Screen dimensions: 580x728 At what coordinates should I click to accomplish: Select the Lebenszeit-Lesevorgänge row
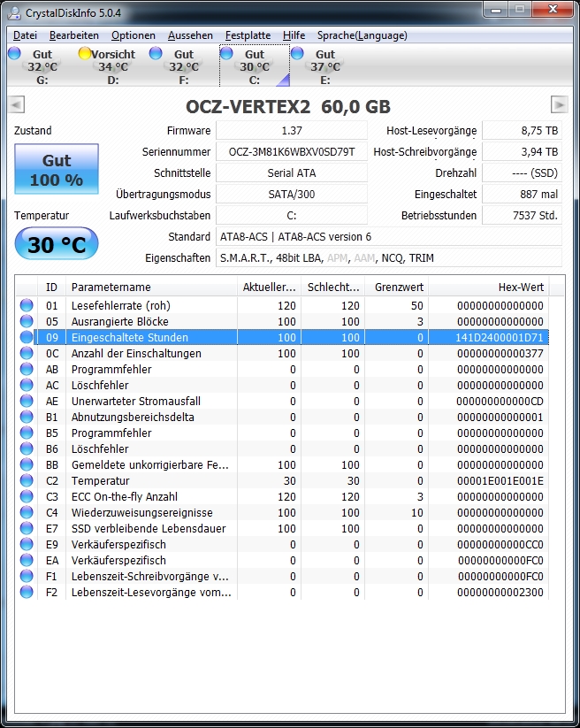coord(283,593)
